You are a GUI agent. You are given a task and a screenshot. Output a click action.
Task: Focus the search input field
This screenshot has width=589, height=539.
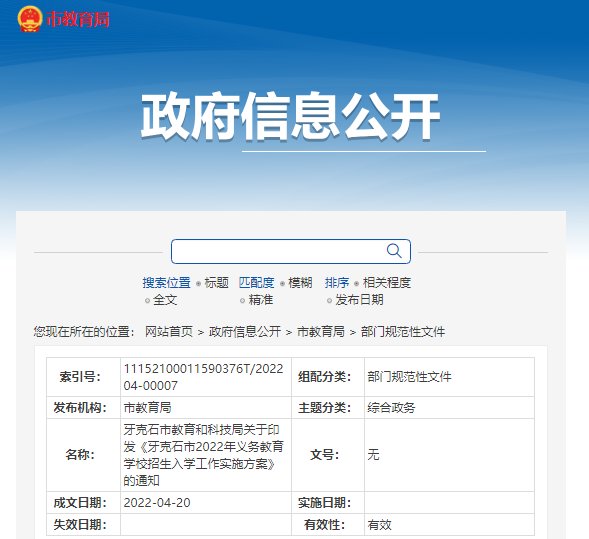pos(291,251)
